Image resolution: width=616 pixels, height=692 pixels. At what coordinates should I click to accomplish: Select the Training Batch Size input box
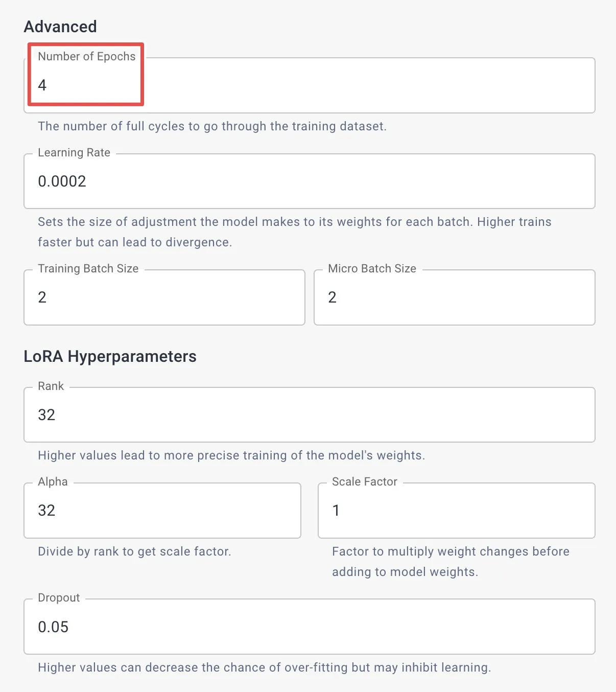pyautogui.click(x=164, y=297)
